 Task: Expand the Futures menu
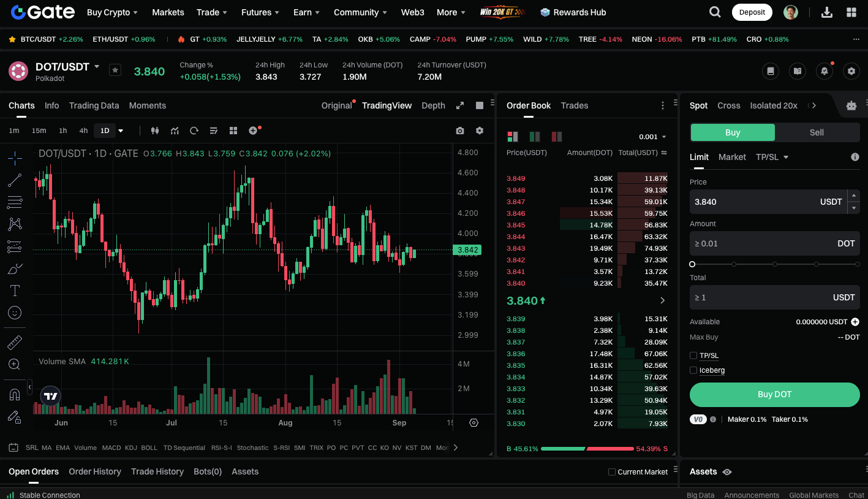tap(261, 12)
